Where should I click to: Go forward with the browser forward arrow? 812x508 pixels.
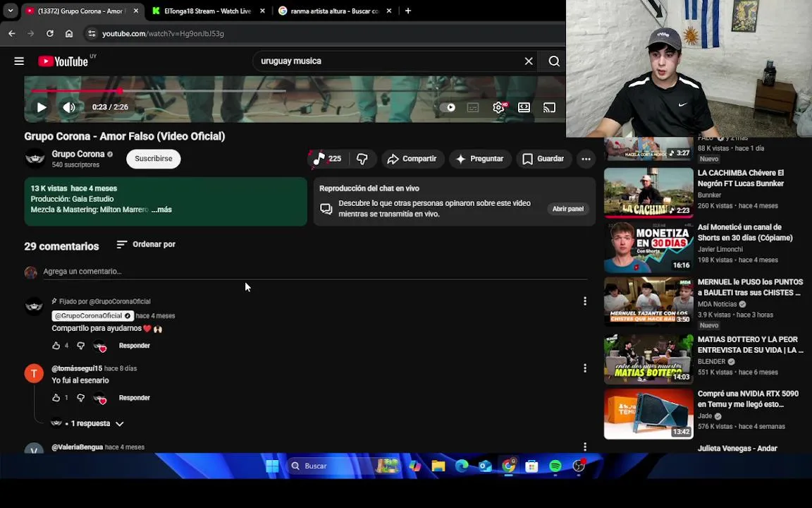[30, 33]
